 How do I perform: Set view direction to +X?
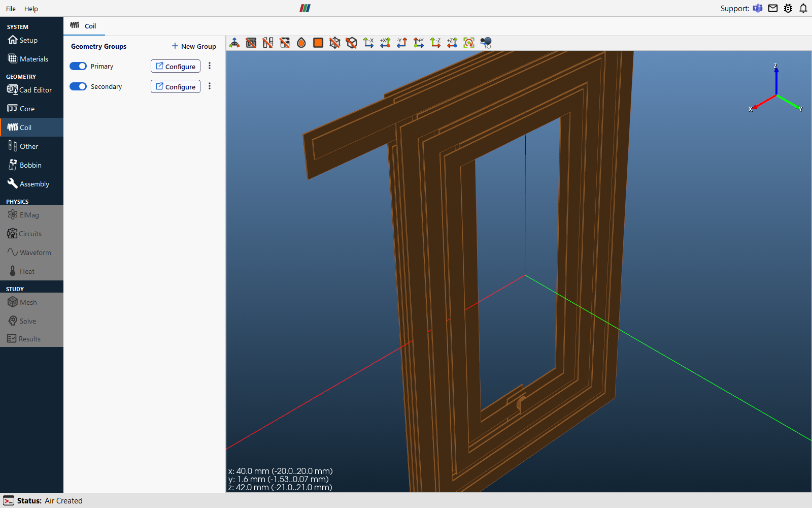[385, 43]
